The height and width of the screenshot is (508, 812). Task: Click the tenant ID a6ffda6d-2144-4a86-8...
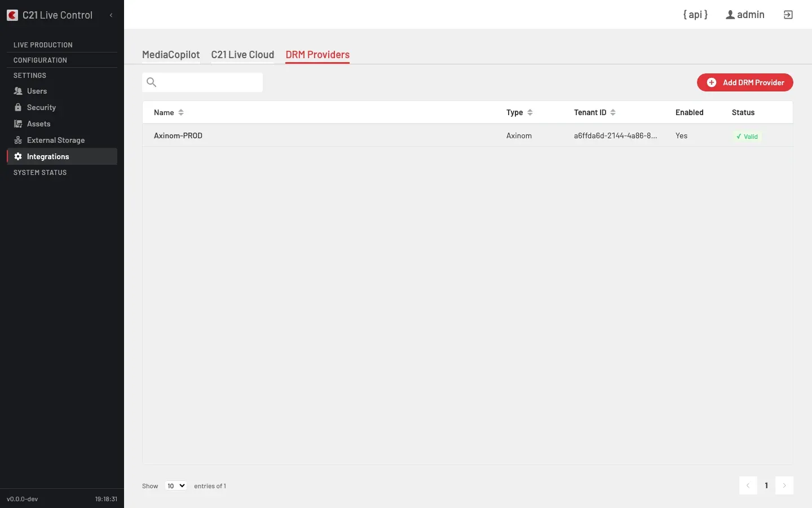pos(615,135)
